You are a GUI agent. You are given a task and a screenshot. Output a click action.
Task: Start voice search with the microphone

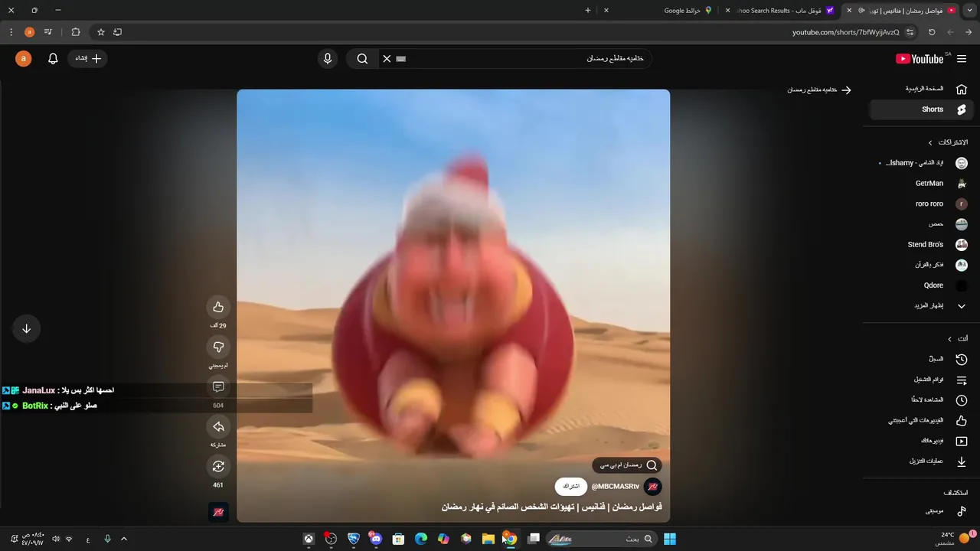(x=328, y=59)
